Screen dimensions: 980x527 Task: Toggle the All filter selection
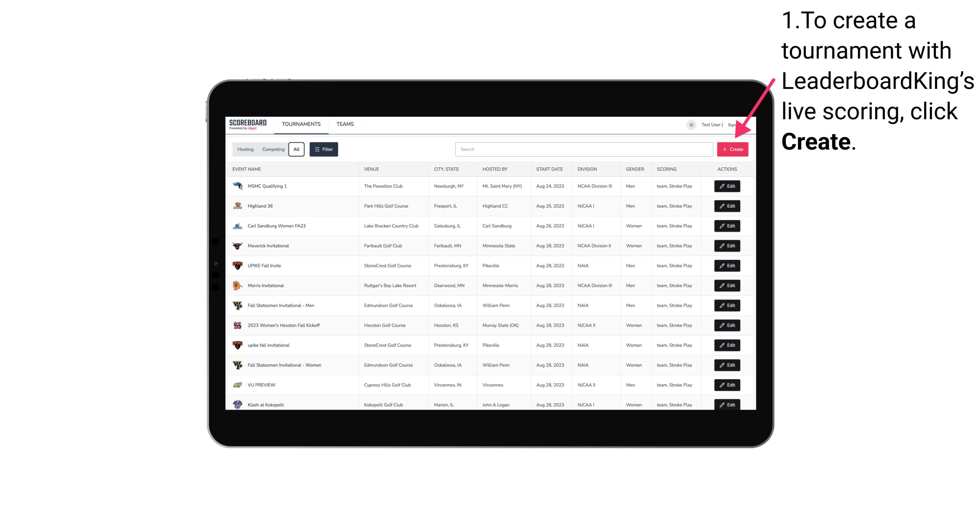[296, 149]
